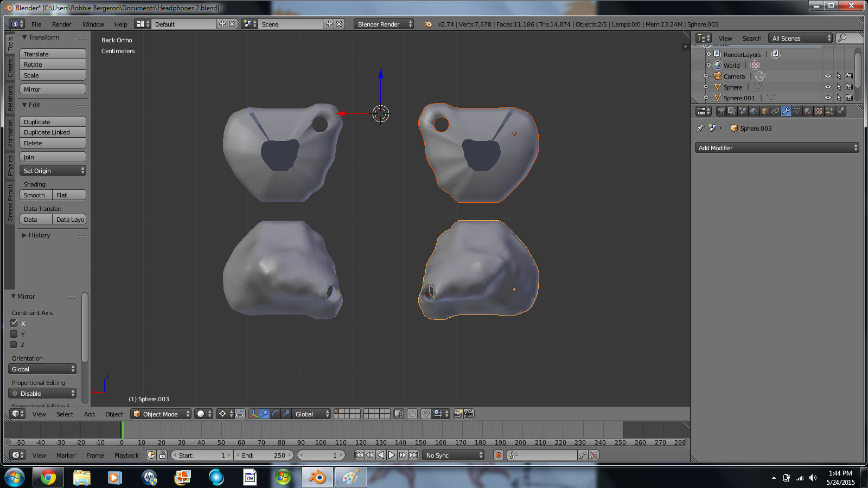Open the All Scenes outliner dropdown
The height and width of the screenshot is (488, 868).
[x=800, y=38]
